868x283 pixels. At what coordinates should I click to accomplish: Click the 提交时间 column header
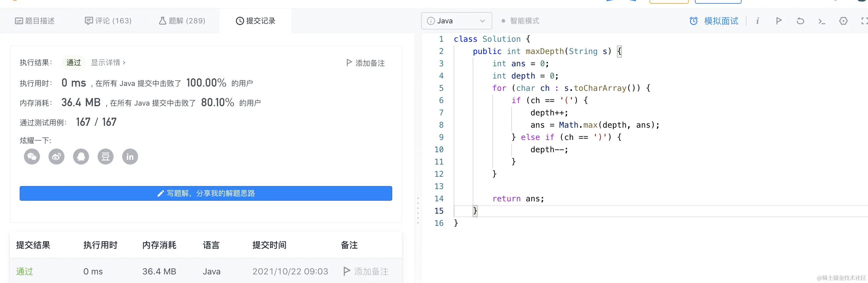pyautogui.click(x=269, y=245)
